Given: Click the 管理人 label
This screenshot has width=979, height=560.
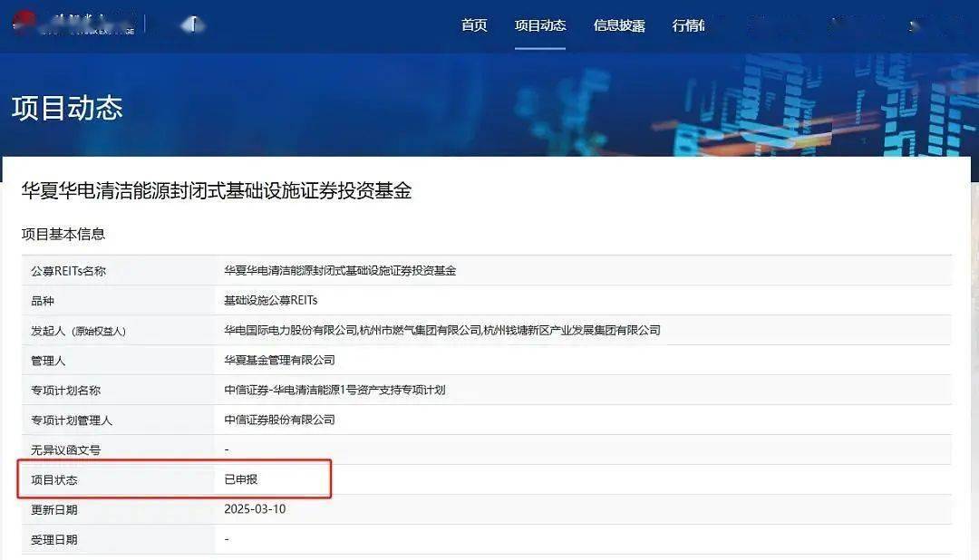Looking at the screenshot, I should [x=48, y=361].
